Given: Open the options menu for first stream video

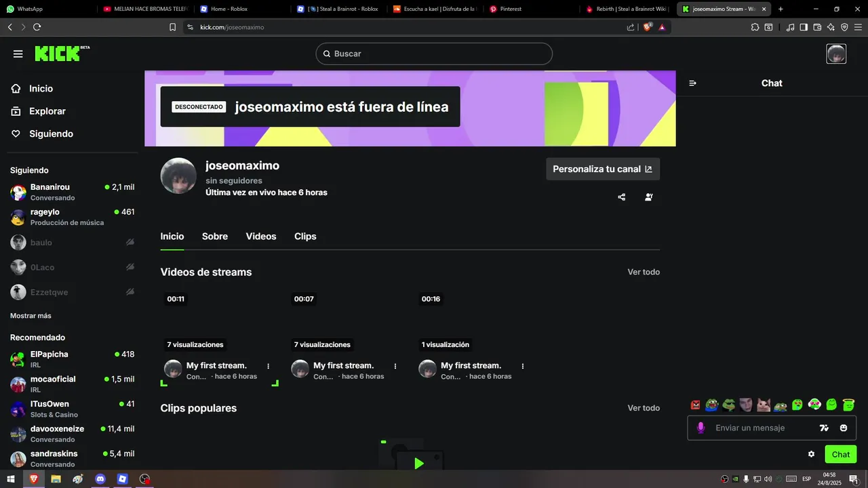Looking at the screenshot, I should tap(269, 366).
